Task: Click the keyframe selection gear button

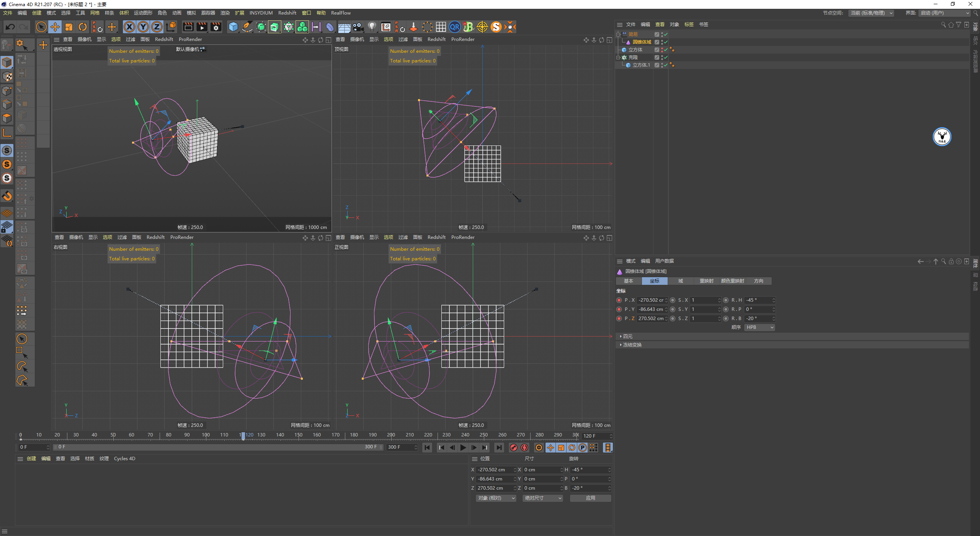Action: [539, 448]
